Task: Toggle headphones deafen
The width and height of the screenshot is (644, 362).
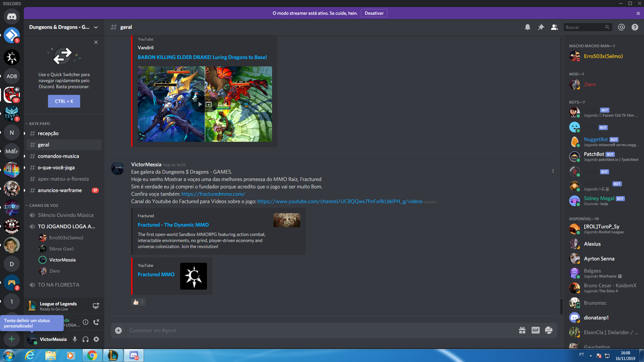Action: point(86,339)
